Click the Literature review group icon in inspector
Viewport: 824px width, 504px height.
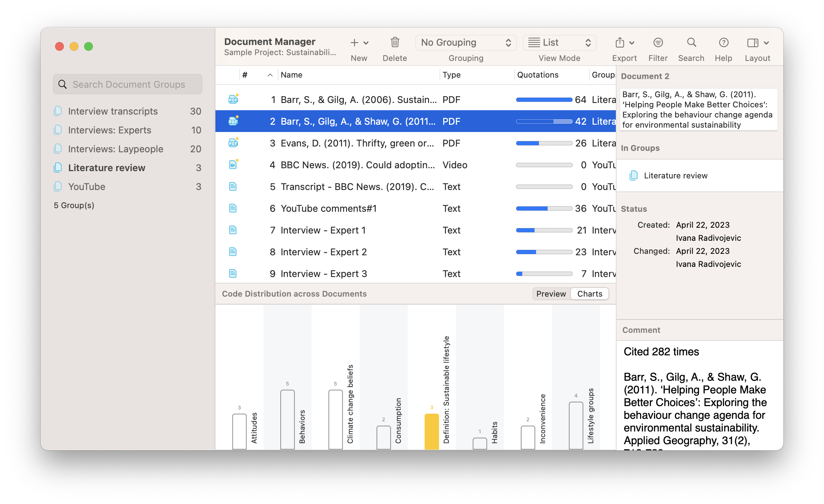634,175
